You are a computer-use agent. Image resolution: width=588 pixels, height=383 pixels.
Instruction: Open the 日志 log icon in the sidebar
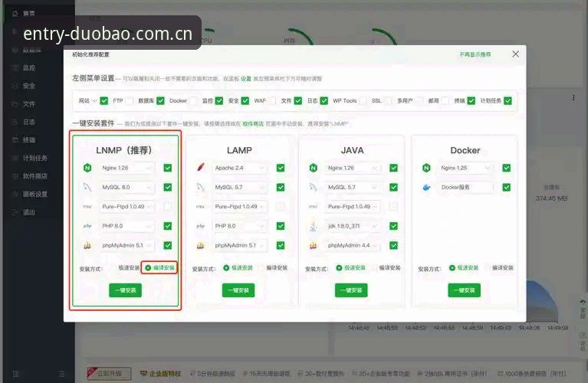[x=15, y=122]
